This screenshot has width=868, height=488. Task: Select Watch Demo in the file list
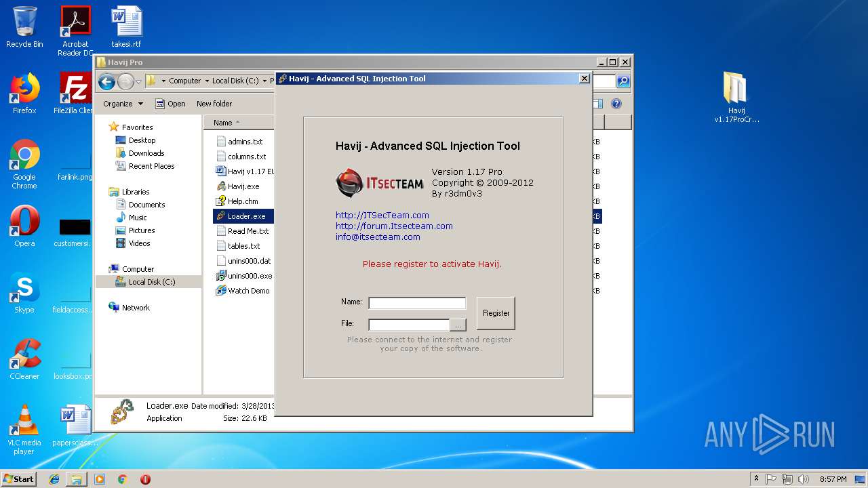242,291
